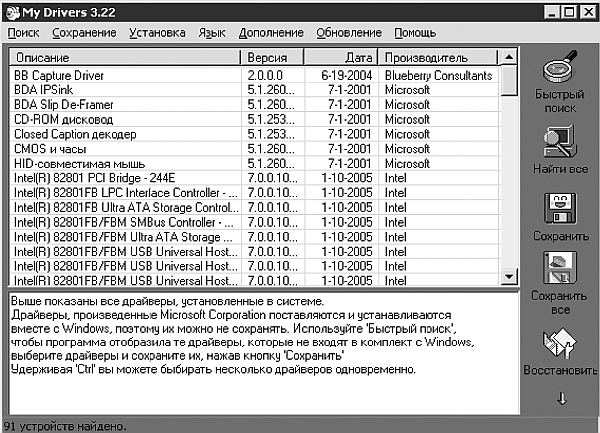
Task: Click the Быстрый поиск magnifier icon
Action: [560, 67]
